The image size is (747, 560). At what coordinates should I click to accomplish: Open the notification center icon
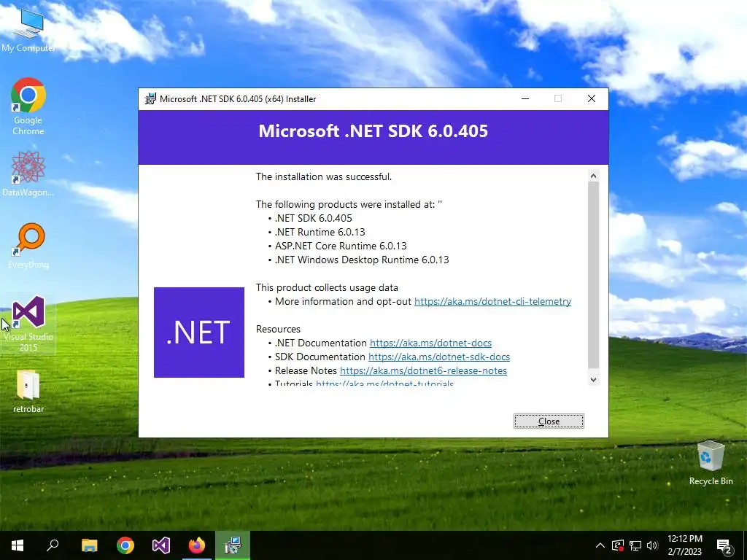tap(724, 545)
